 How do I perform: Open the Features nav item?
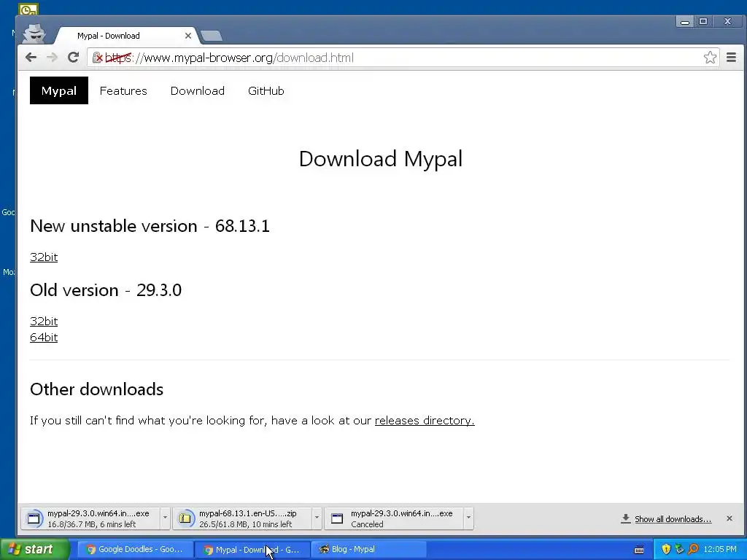[x=123, y=90]
